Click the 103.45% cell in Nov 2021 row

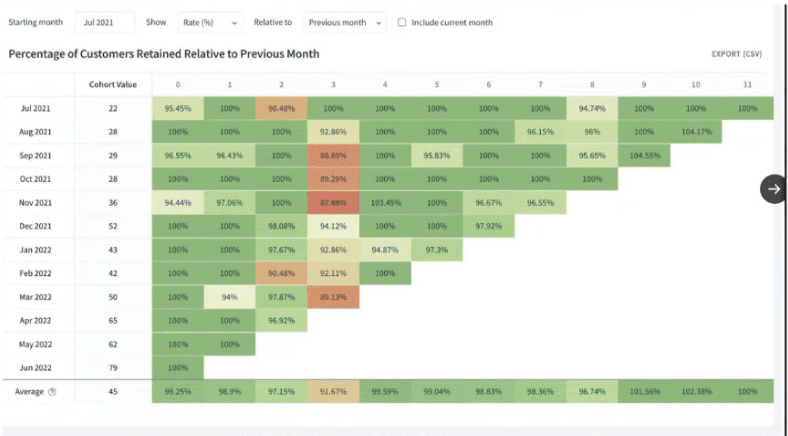(x=385, y=203)
